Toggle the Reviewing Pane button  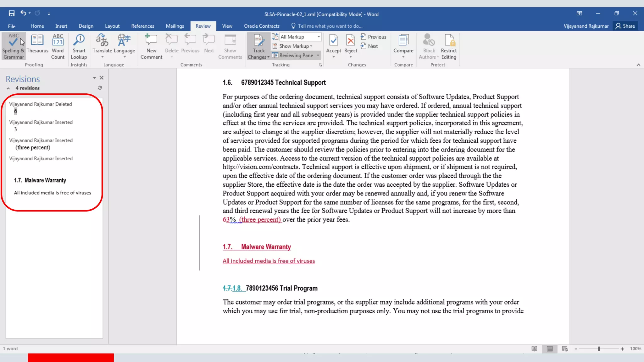293,55
